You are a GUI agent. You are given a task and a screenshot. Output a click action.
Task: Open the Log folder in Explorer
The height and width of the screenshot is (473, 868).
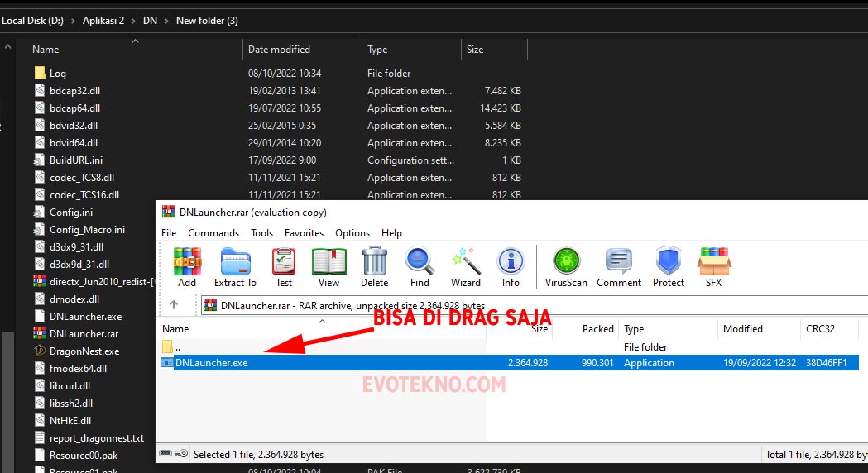point(57,74)
